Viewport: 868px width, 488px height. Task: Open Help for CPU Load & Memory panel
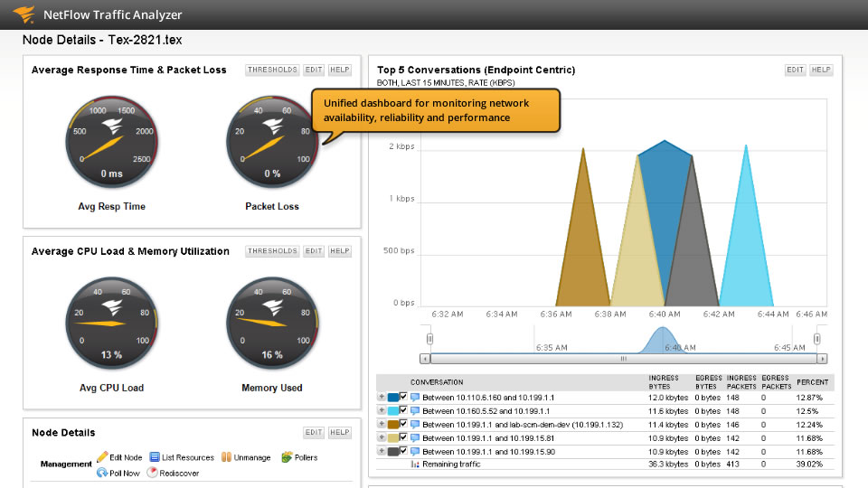tap(340, 251)
